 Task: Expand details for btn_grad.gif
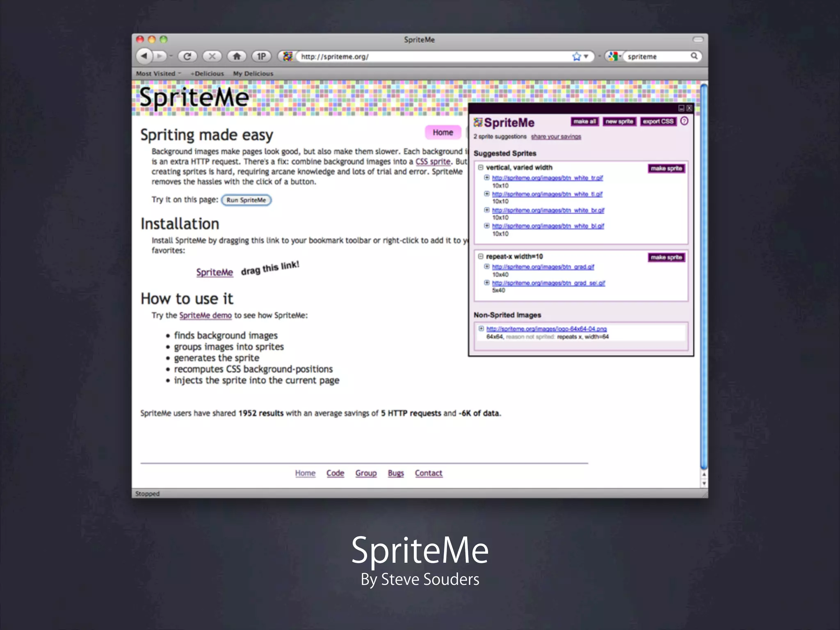486,267
